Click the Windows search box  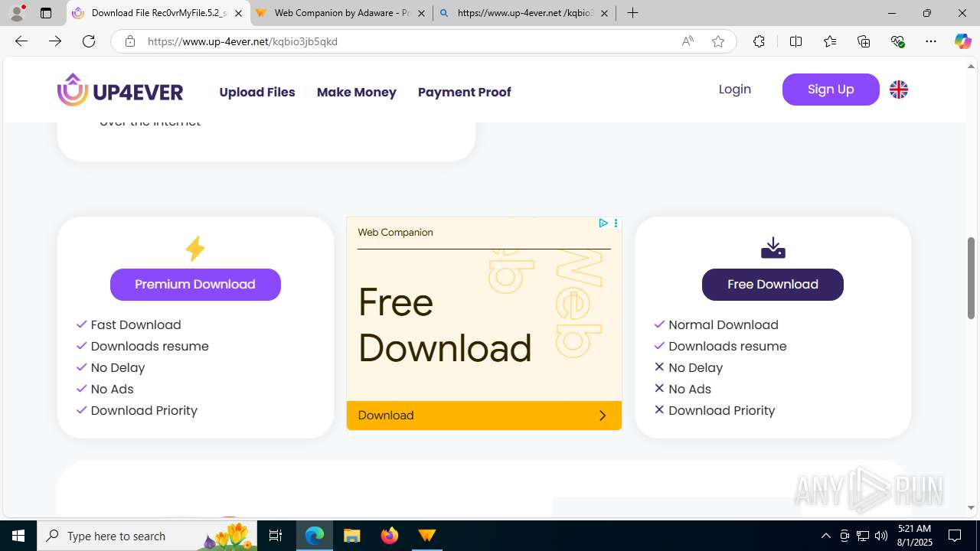tap(147, 536)
